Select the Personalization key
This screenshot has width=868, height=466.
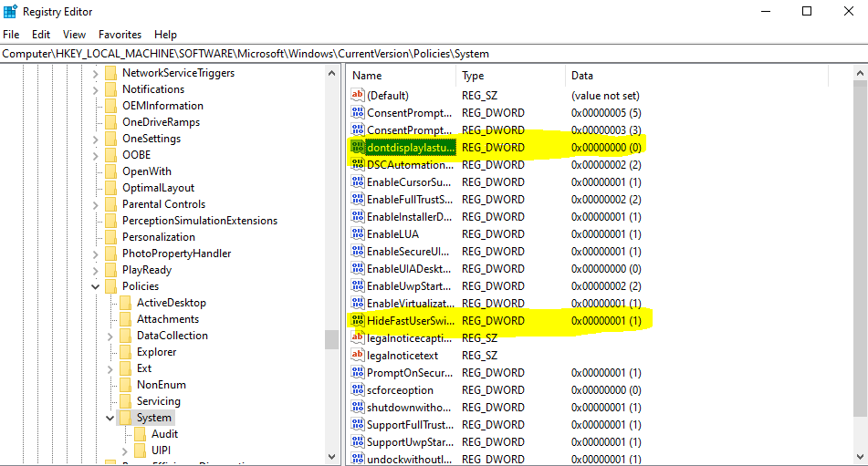tap(158, 236)
